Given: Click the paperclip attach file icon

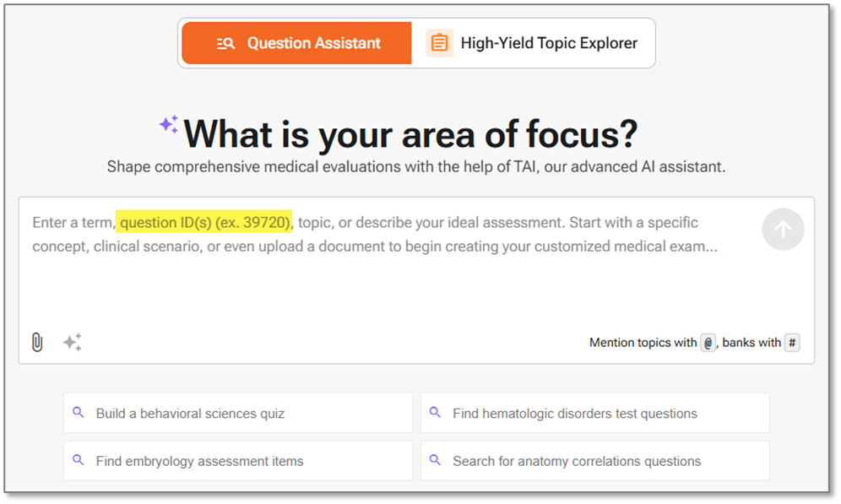Looking at the screenshot, I should (37, 342).
